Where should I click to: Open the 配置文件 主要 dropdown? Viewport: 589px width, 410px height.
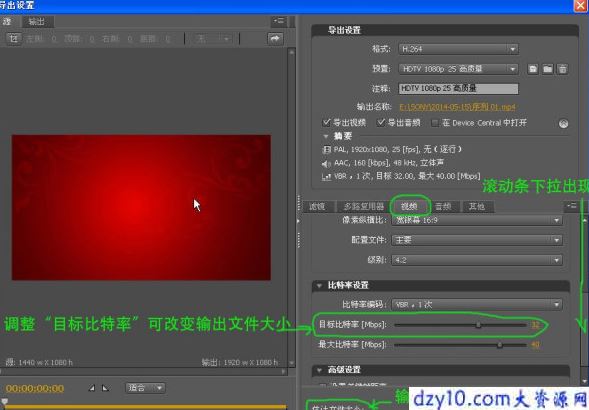tap(477, 240)
